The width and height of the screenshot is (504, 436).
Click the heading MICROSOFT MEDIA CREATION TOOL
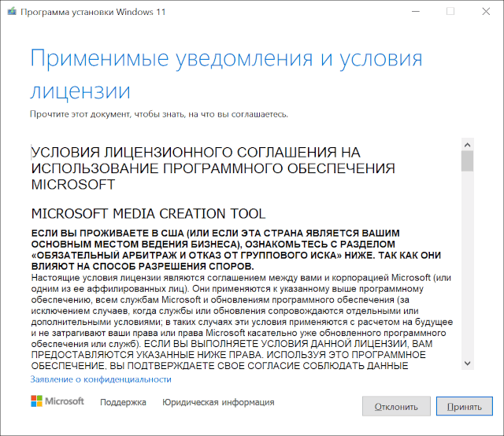click(x=149, y=213)
